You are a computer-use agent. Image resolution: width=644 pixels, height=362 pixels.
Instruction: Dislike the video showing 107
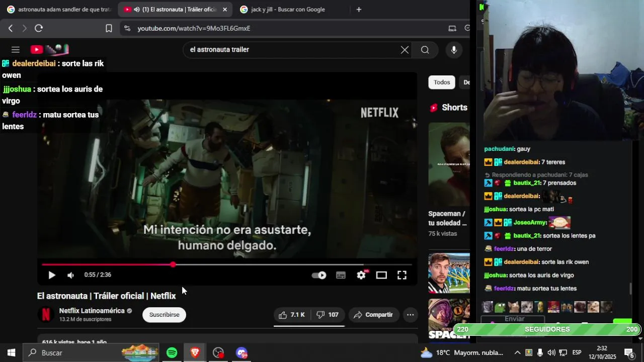327,315
